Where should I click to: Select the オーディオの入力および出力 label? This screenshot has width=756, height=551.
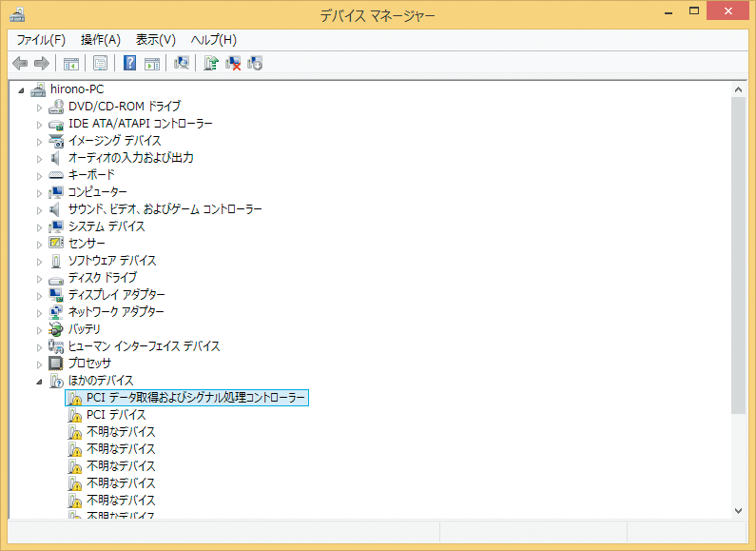pyautogui.click(x=130, y=158)
